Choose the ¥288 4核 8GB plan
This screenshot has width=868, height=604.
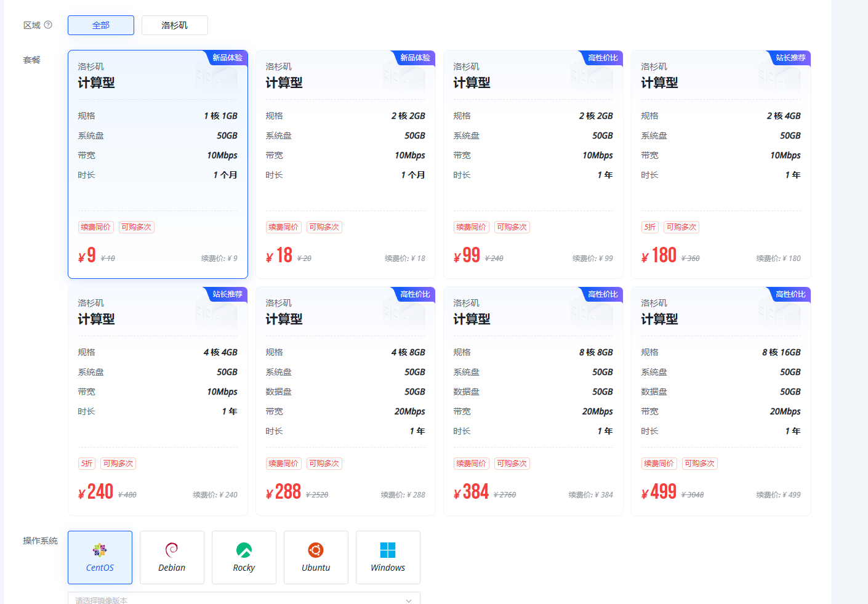[x=345, y=401]
